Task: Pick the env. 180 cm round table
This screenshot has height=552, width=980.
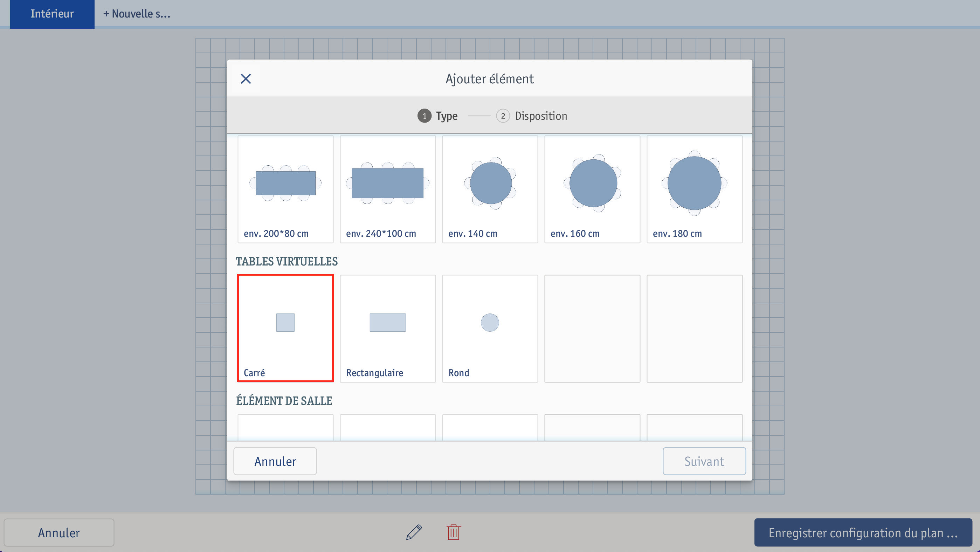Action: 695,189
